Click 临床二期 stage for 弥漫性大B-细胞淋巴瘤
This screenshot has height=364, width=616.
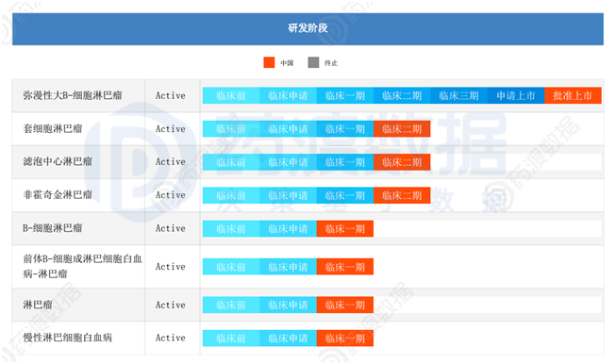click(402, 95)
